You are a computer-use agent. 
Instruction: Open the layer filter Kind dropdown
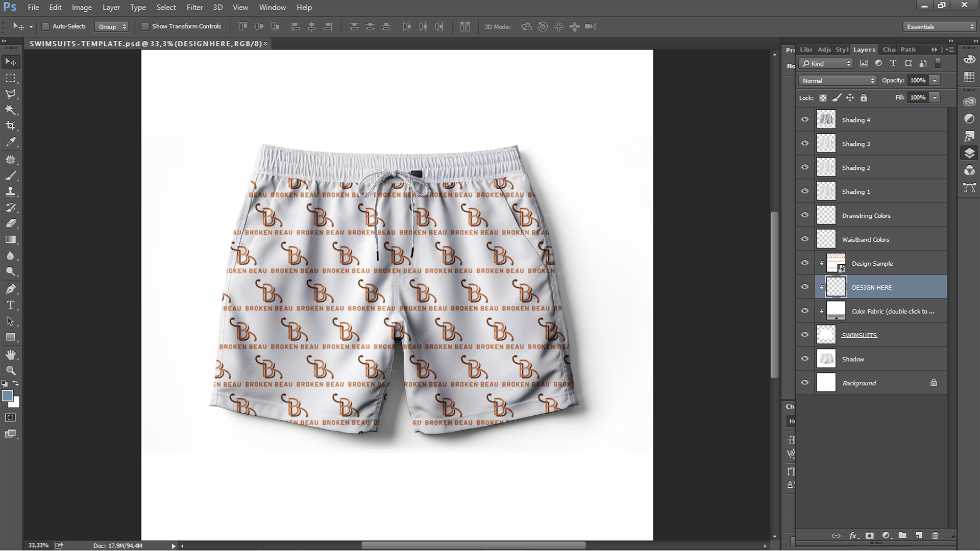(x=826, y=63)
